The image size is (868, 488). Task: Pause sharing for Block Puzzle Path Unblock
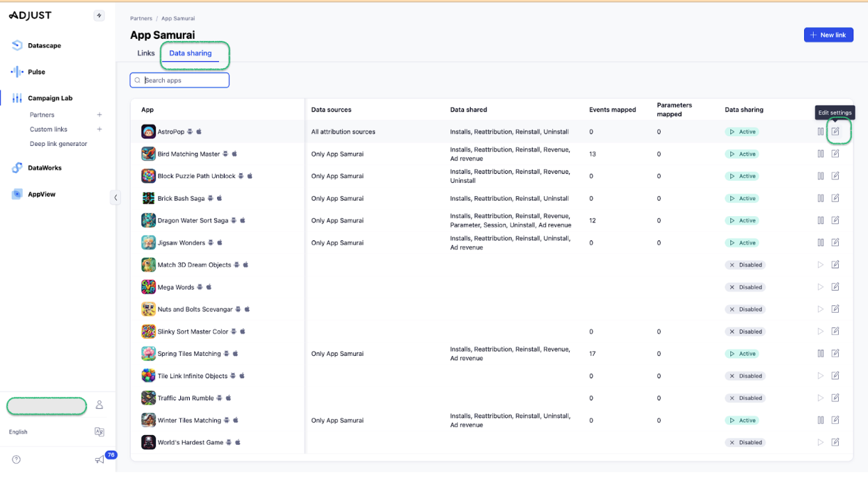(821, 176)
